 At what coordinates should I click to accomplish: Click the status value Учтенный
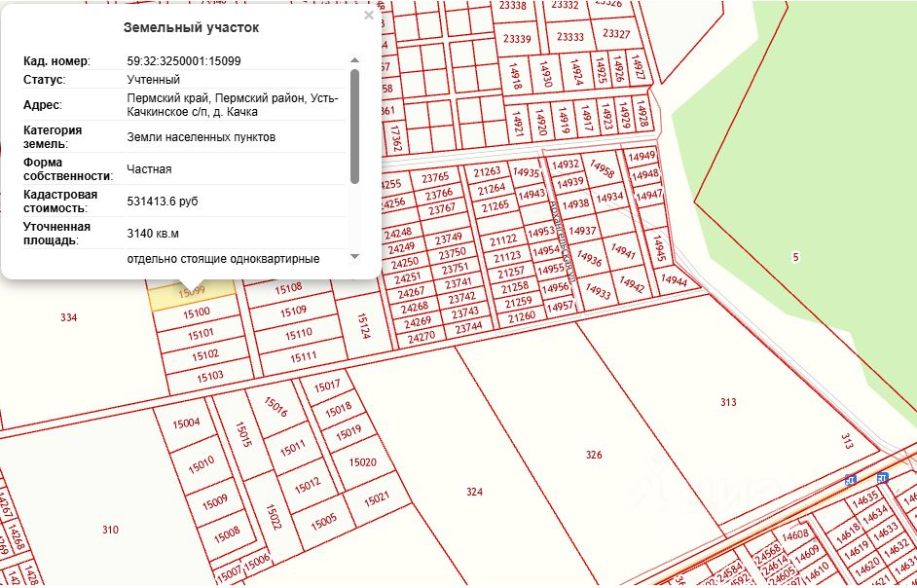point(153,80)
